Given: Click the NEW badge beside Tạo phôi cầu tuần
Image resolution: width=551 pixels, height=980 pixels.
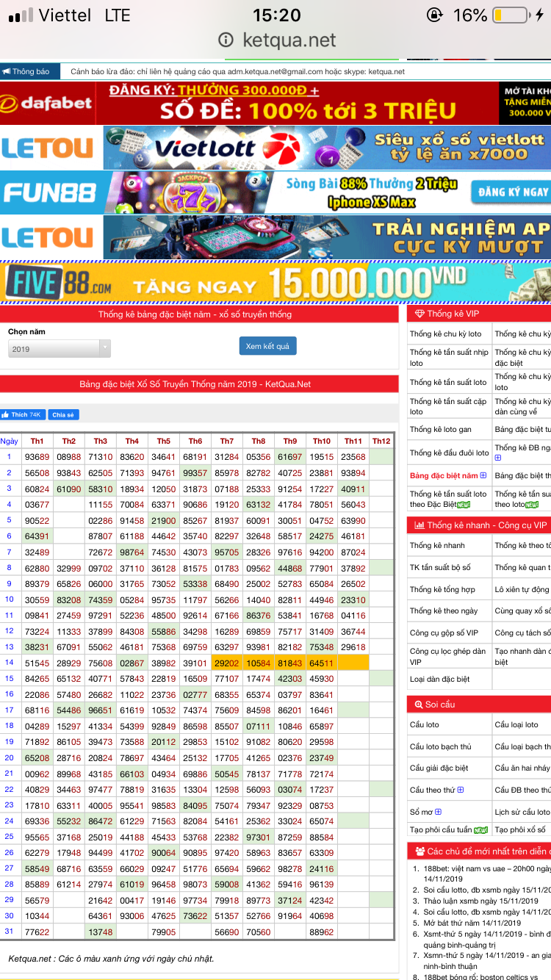Looking at the screenshot, I should click(x=481, y=829).
